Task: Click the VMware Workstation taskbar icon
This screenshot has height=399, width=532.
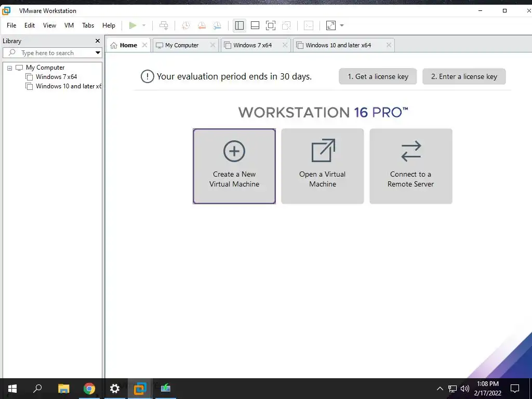Action: click(140, 389)
